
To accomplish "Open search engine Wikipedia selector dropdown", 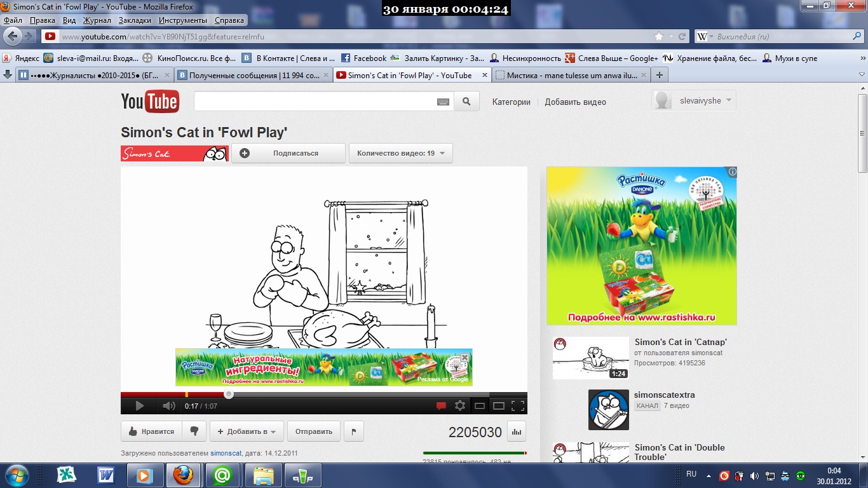I will [705, 36].
